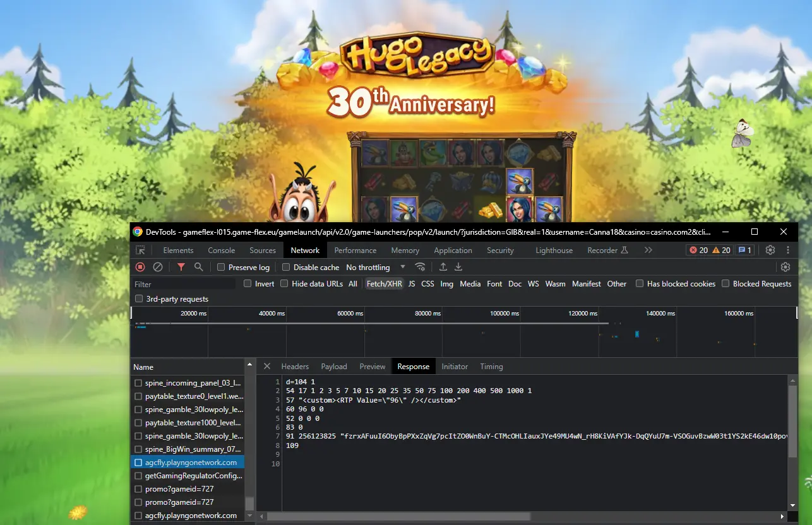Import HAR file with upload arrow
Screen dimensions: 812x525
(x=443, y=268)
